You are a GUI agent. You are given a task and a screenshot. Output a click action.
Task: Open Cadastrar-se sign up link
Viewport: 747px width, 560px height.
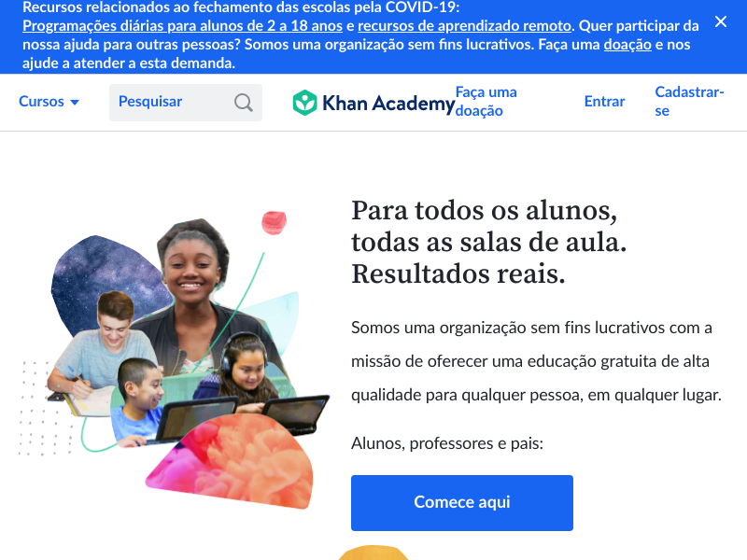coord(689,102)
